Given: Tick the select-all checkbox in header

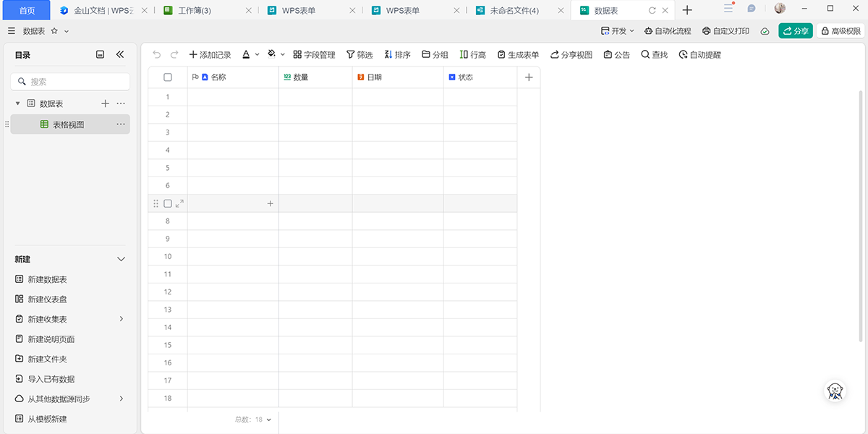Looking at the screenshot, I should click(168, 77).
